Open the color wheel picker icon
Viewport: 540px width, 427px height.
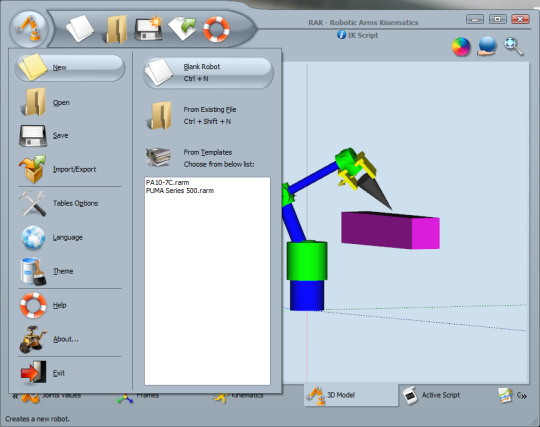(x=461, y=47)
